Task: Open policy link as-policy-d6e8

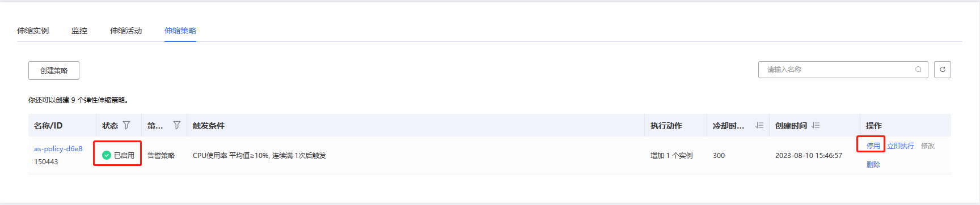Action: pyautogui.click(x=58, y=149)
